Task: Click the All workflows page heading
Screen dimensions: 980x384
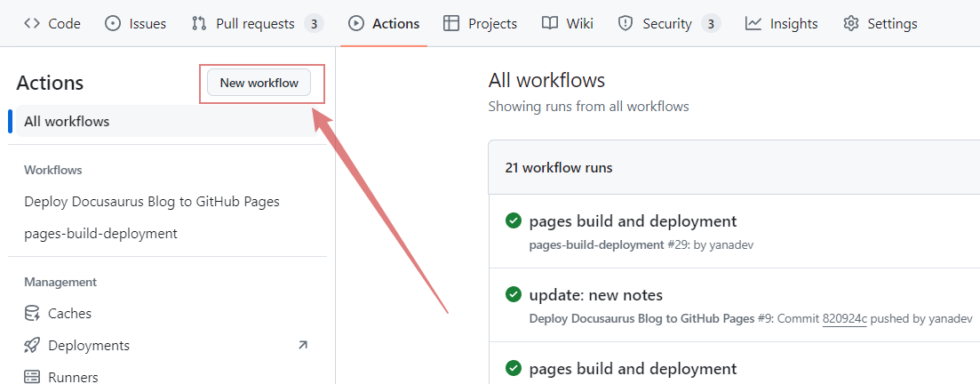Action: click(547, 80)
